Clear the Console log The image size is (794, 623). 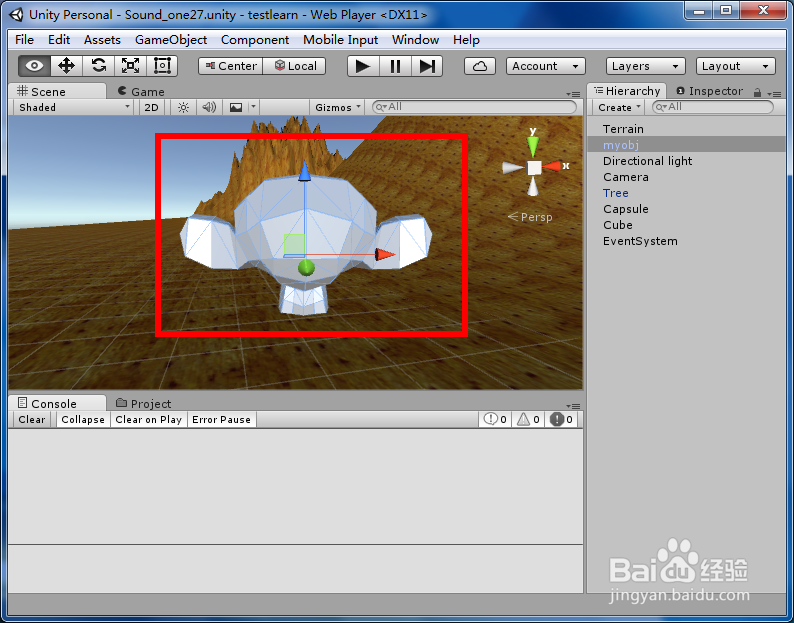coord(32,419)
